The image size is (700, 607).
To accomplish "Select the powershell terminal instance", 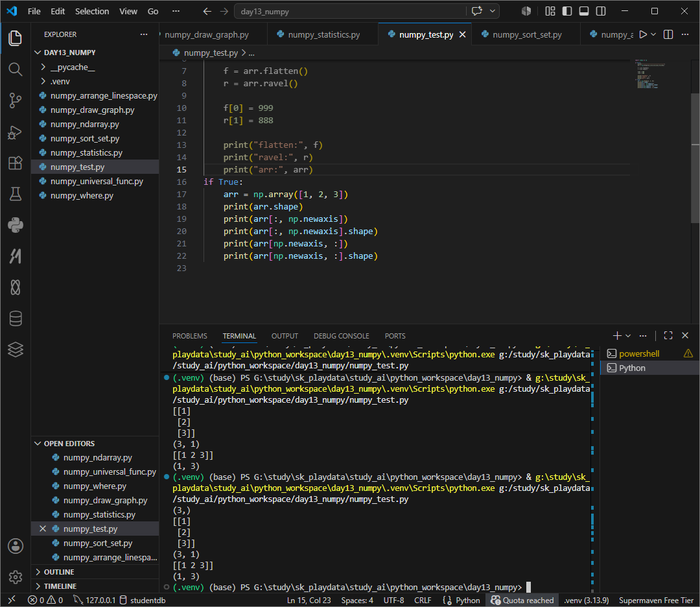I will pos(649,353).
